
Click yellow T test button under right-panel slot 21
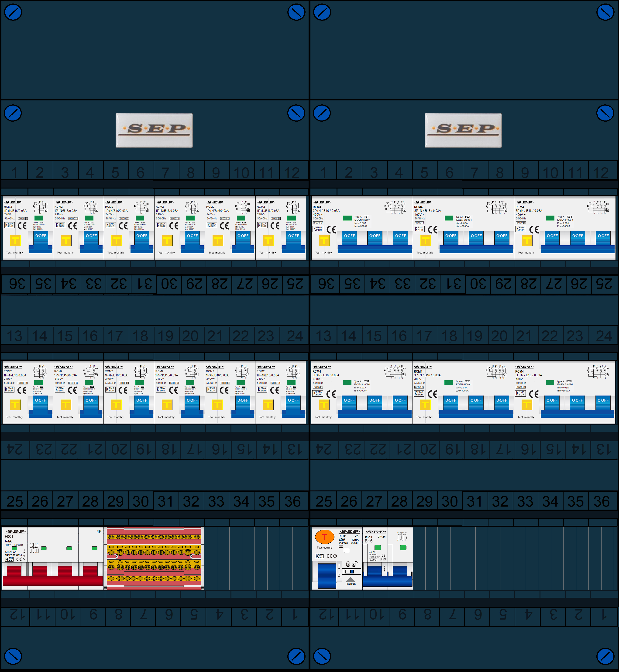526,405
